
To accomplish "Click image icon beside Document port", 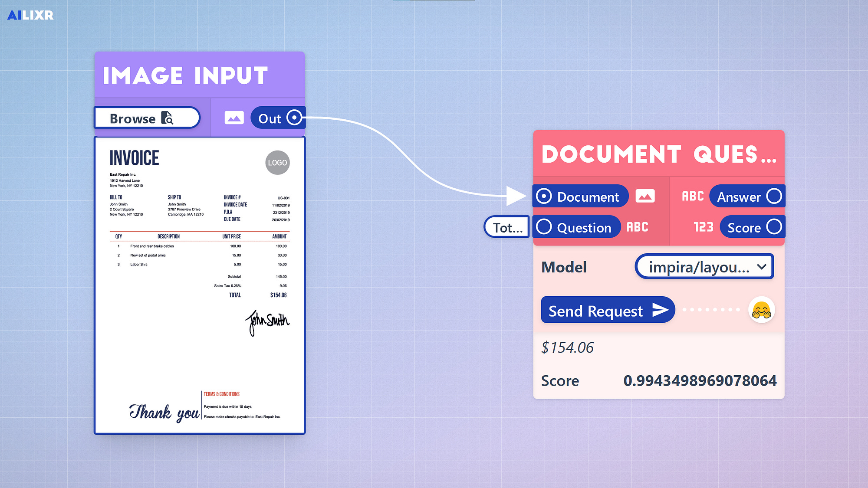I will pos(645,197).
